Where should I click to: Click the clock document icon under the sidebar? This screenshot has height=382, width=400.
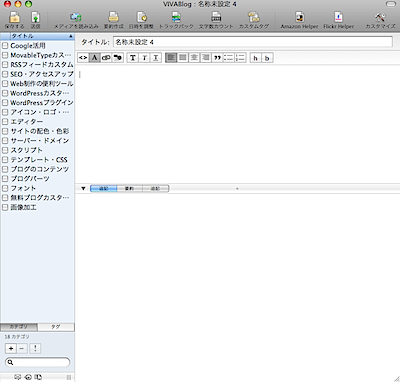[38, 377]
